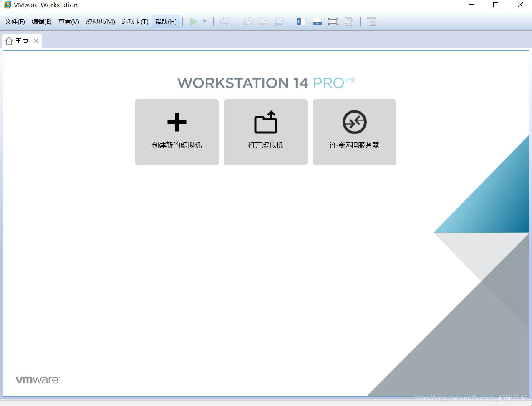Open the 帮助(H) menu
This screenshot has height=406, width=532.
(166, 22)
